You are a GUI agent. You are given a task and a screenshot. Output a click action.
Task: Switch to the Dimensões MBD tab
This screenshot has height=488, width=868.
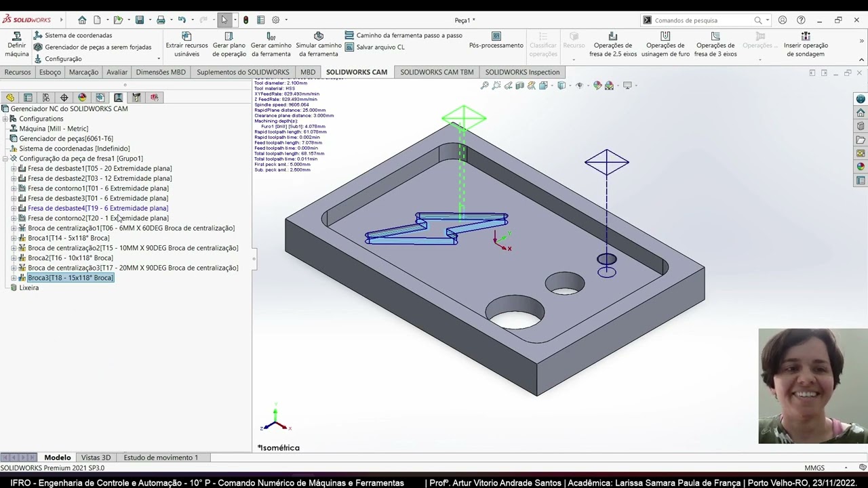pyautogui.click(x=161, y=72)
